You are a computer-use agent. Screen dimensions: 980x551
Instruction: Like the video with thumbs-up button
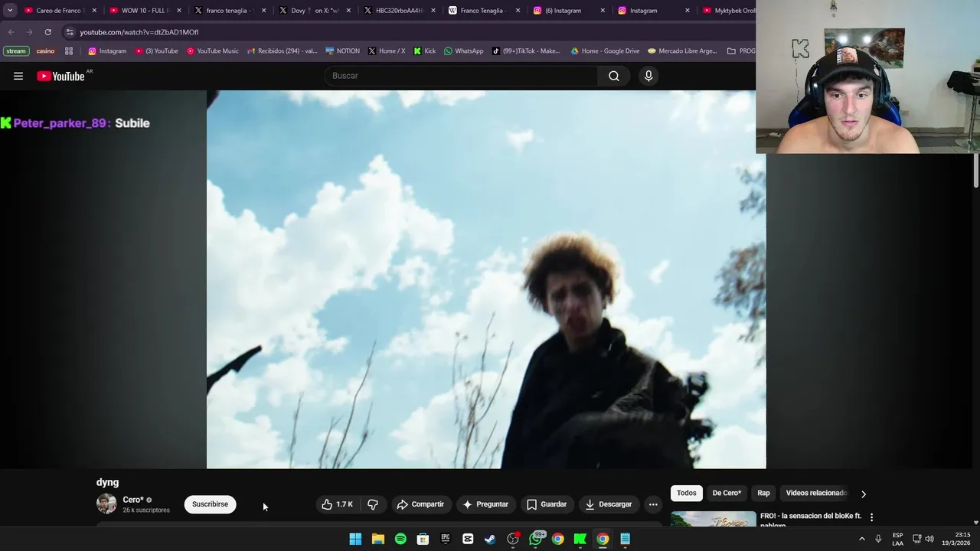coord(338,504)
